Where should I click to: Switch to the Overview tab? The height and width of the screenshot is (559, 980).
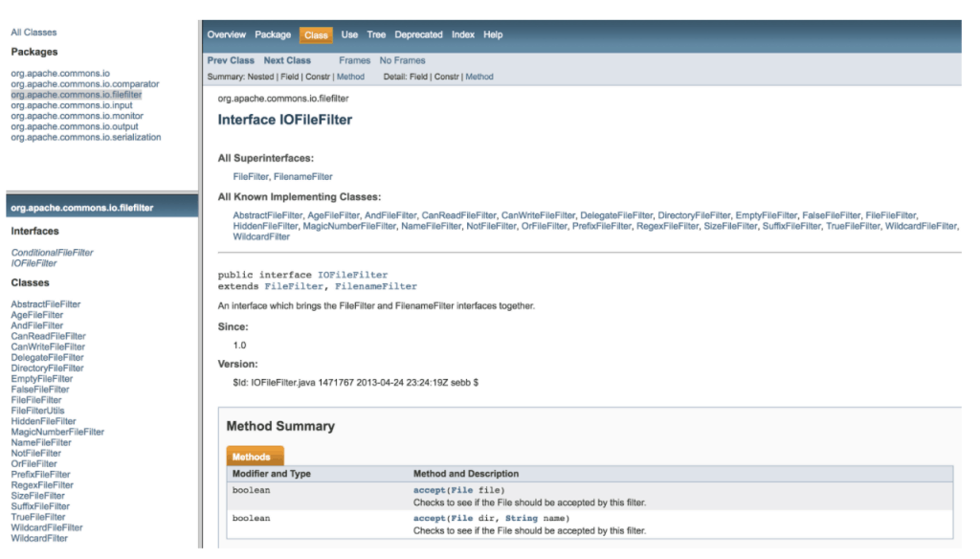(227, 34)
